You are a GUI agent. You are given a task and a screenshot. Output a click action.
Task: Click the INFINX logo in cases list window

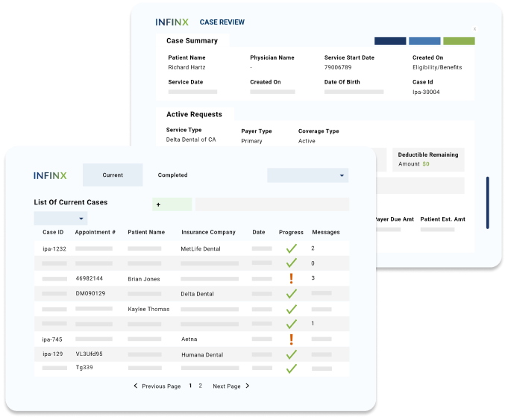click(x=50, y=175)
